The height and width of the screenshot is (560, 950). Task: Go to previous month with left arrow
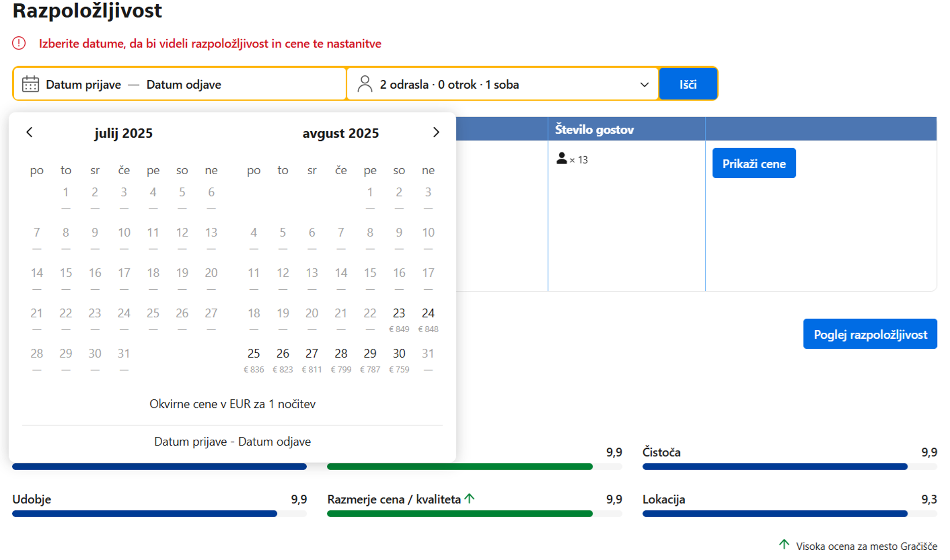(29, 132)
